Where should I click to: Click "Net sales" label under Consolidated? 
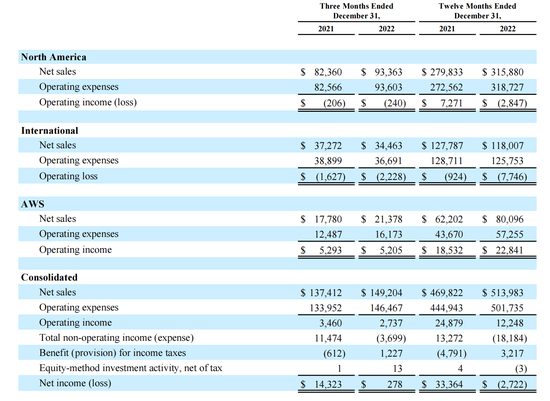tap(58, 292)
